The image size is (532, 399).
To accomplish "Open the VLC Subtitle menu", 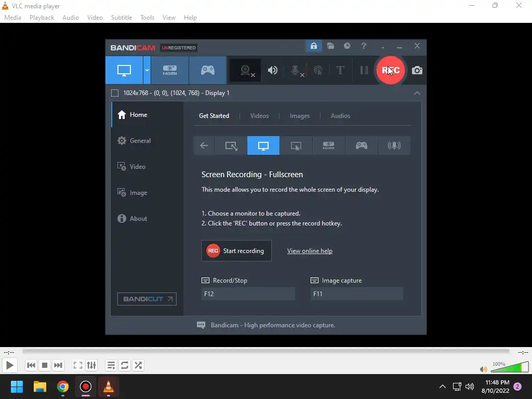I will 122,17.
